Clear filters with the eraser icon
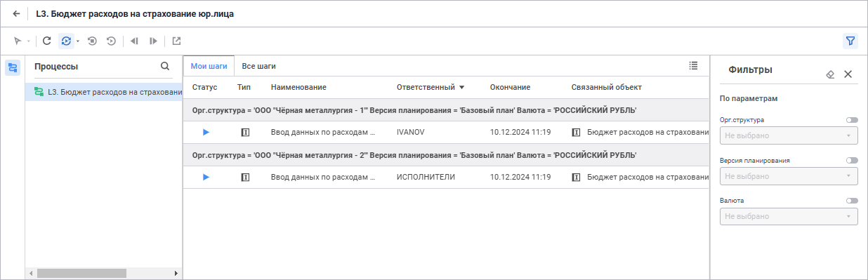 coord(830,74)
